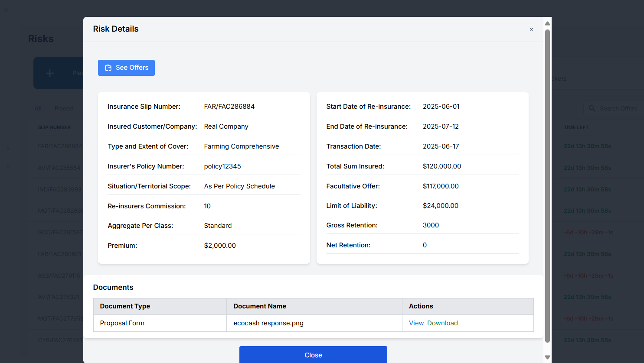Collapse the sidebar with the double chevron
644x363 pixels.
tap(6, 10)
